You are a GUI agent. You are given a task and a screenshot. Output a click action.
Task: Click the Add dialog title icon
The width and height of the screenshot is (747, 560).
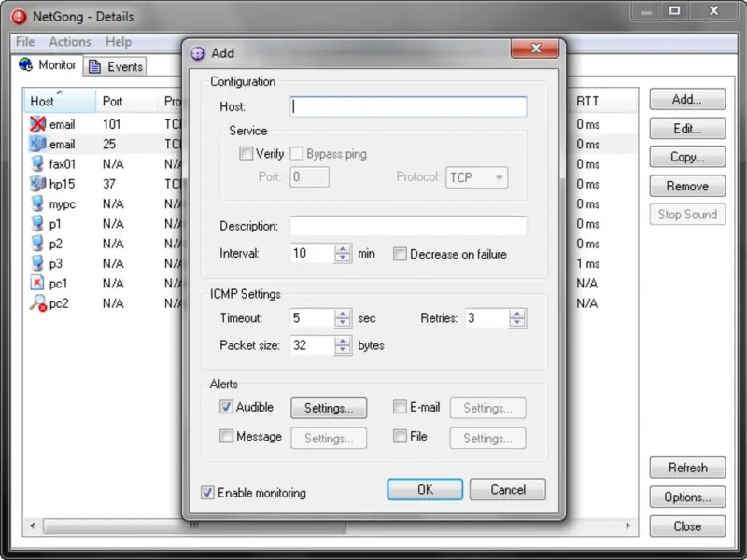(x=198, y=53)
